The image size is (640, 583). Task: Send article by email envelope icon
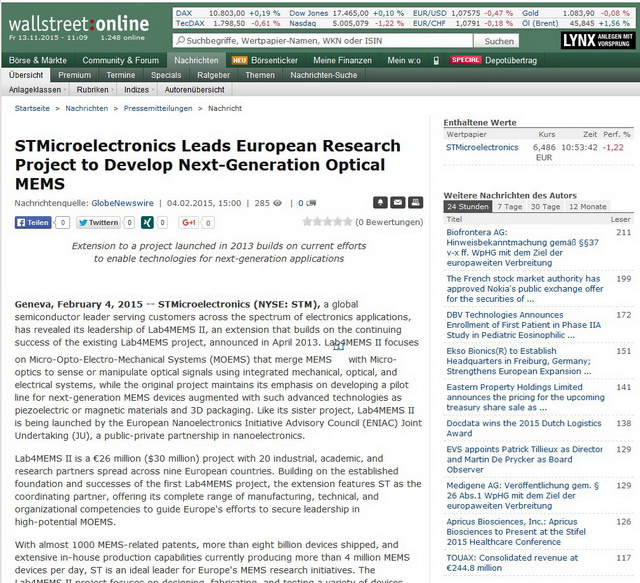pyautogui.click(x=398, y=202)
